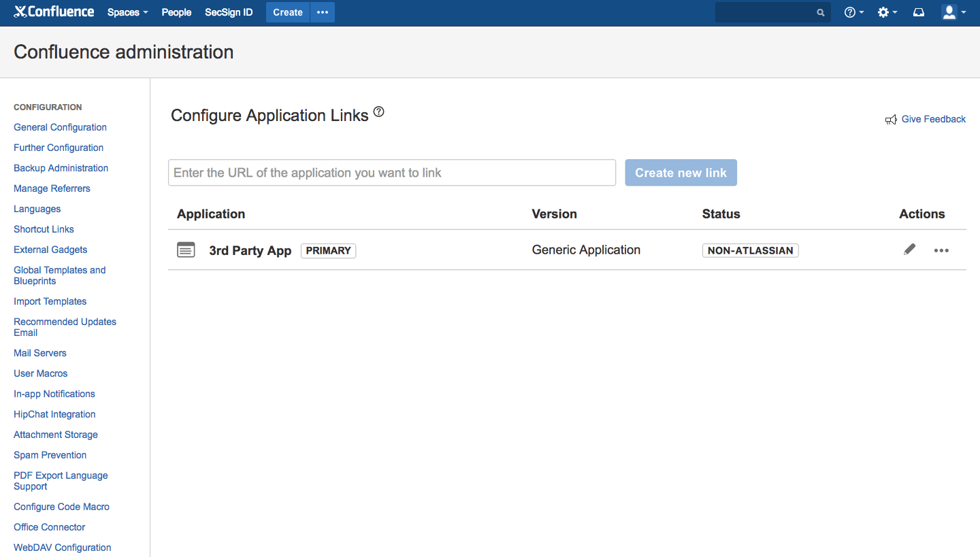Go to the People menu item
980x557 pixels.
click(x=176, y=12)
